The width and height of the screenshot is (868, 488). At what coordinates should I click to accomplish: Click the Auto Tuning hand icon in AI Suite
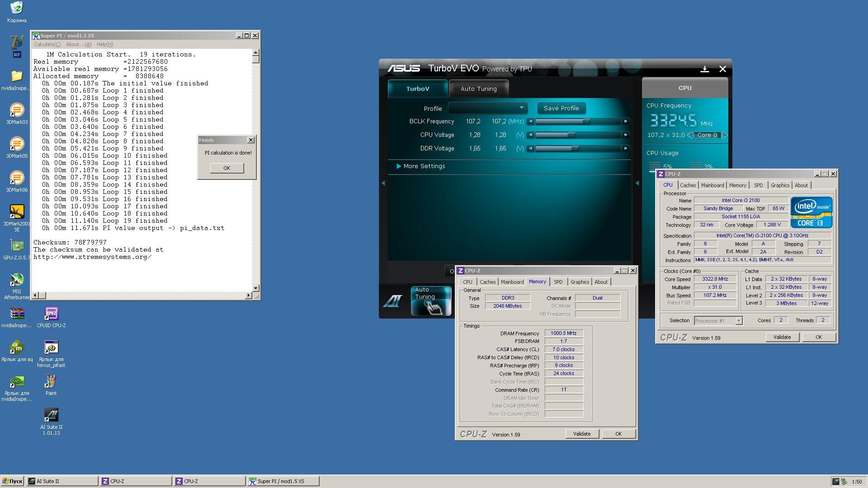431,301
